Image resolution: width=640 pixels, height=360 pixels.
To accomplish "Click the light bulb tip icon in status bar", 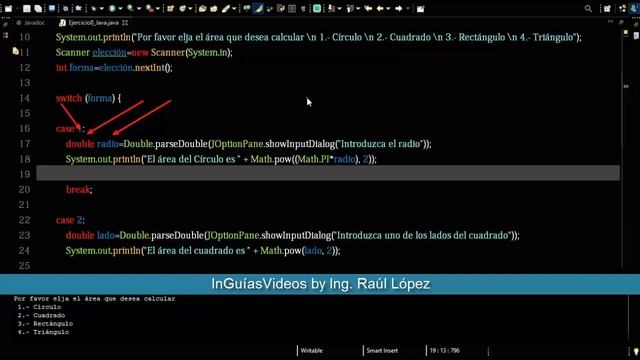I will (636, 351).
